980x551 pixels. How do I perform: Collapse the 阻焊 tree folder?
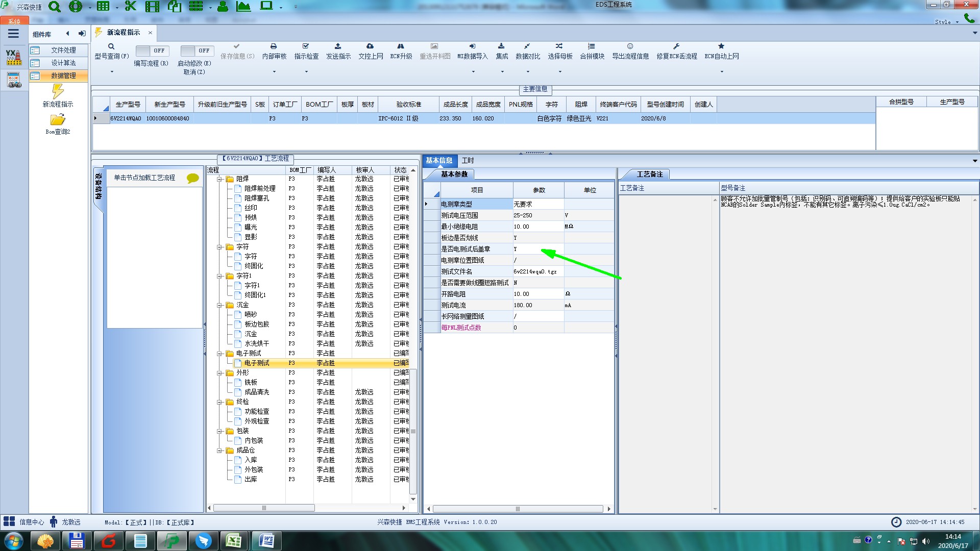(x=219, y=179)
